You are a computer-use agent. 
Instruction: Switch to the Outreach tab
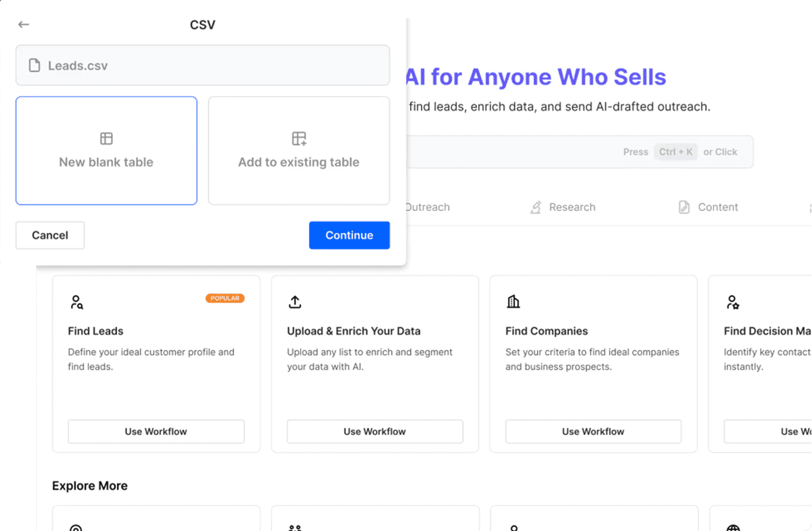pos(428,207)
